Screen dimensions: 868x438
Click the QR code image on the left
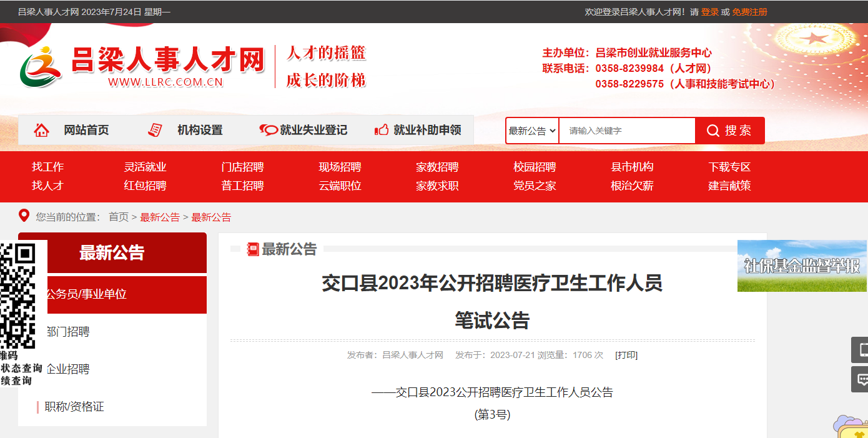click(18, 295)
